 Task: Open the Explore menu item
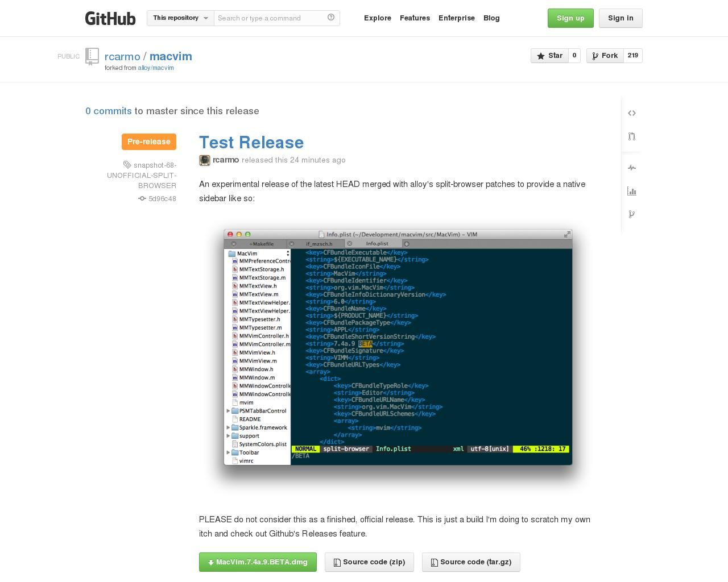pos(378,18)
